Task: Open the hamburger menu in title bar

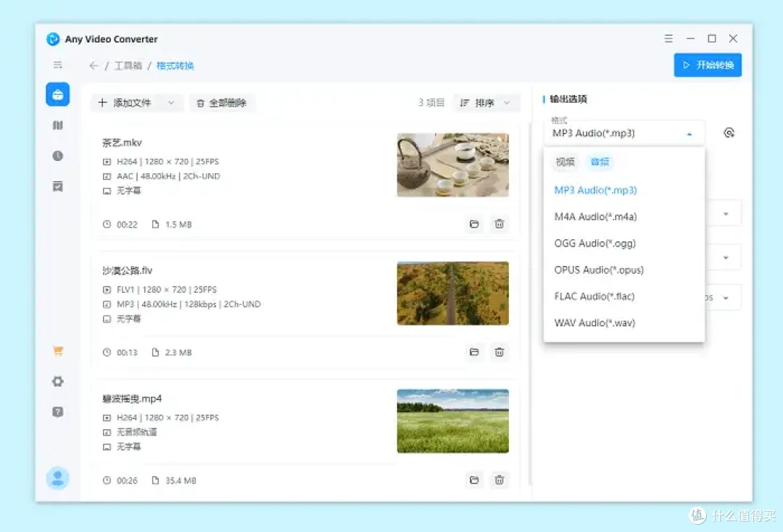Action: click(668, 38)
